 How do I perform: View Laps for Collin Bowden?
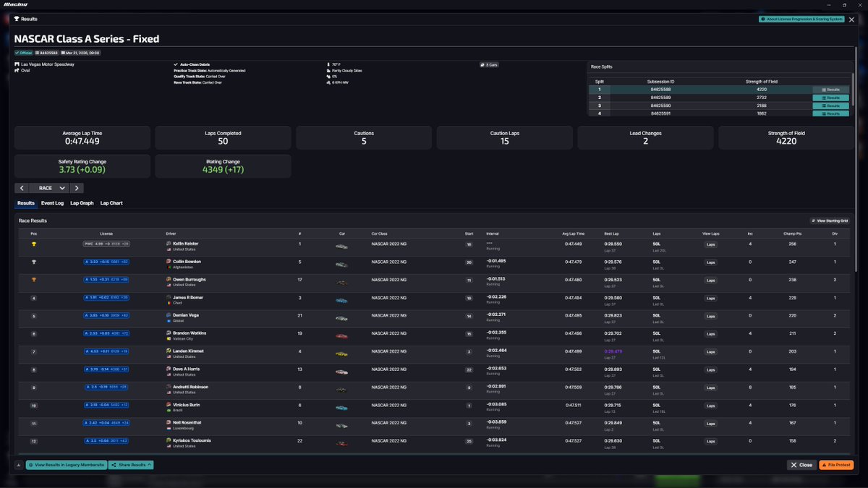pos(710,262)
